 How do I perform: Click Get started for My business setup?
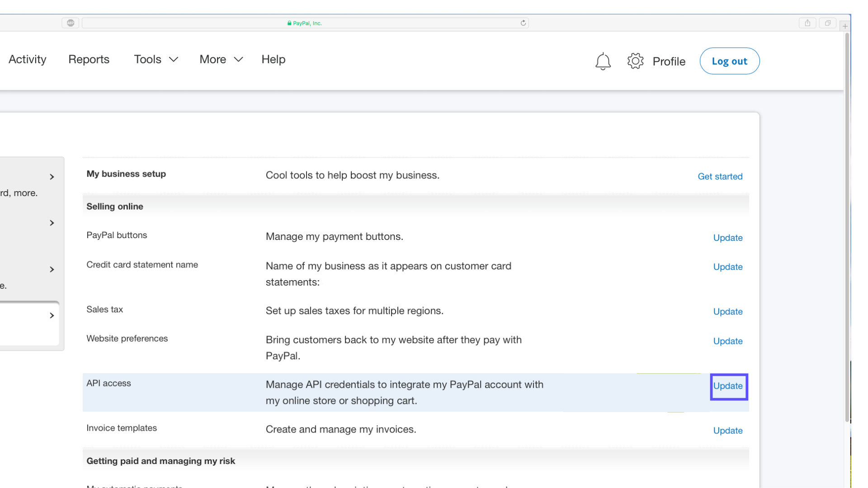720,177
